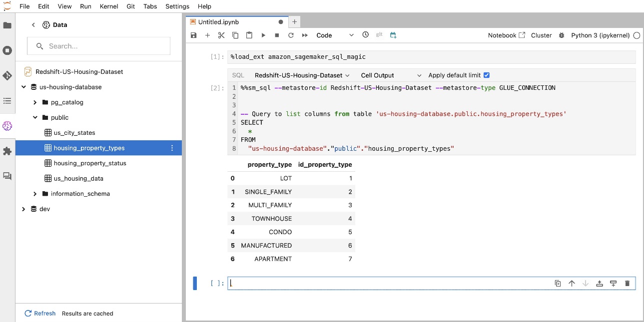Paste cell using the clipboard icon
The height and width of the screenshot is (322, 644).
(249, 35)
